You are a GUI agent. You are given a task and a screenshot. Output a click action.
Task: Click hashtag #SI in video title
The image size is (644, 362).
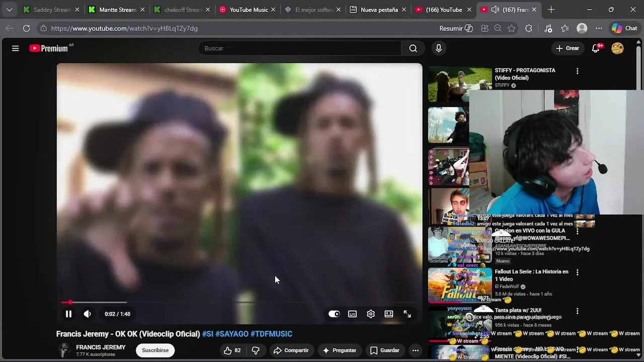click(208, 334)
